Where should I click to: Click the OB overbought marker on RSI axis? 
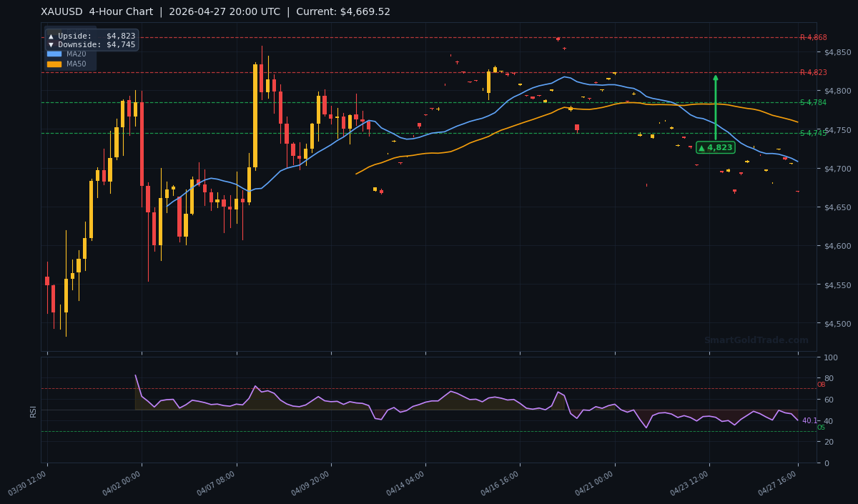coord(821,384)
